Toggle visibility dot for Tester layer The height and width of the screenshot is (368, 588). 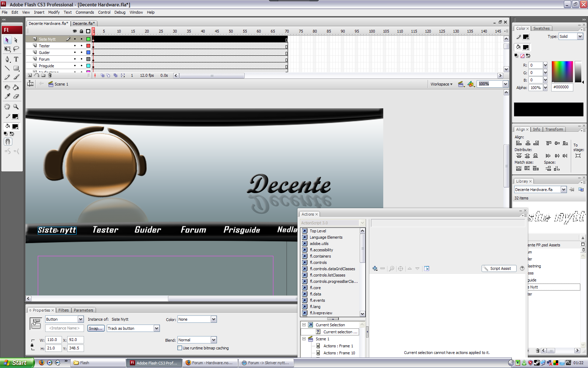point(75,46)
